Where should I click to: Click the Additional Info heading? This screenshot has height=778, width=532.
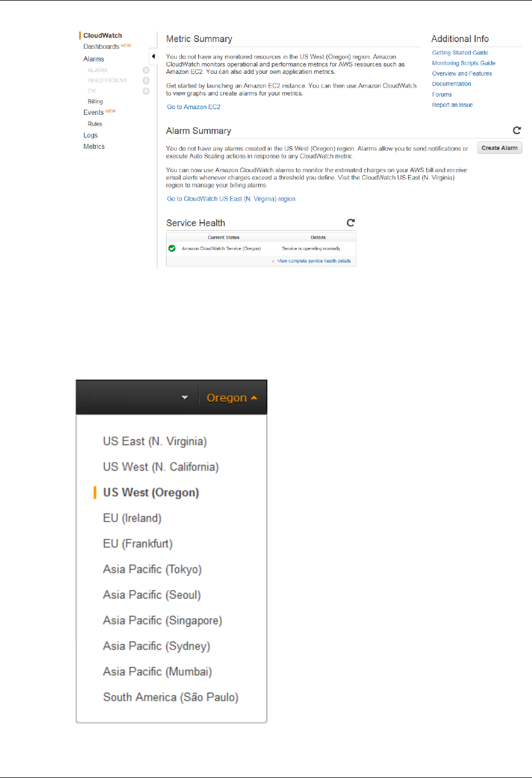[x=460, y=39]
